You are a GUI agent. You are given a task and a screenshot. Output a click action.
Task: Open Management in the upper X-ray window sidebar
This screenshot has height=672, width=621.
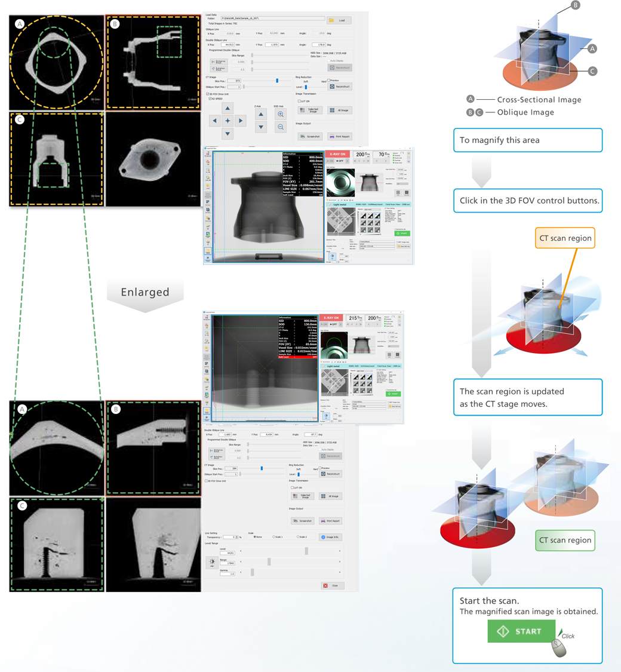208,154
